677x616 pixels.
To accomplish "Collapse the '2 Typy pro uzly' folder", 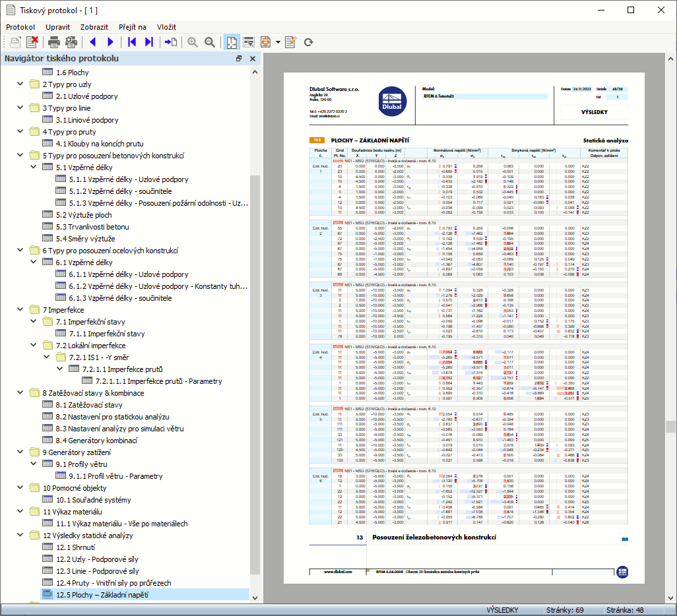I will tap(20, 84).
